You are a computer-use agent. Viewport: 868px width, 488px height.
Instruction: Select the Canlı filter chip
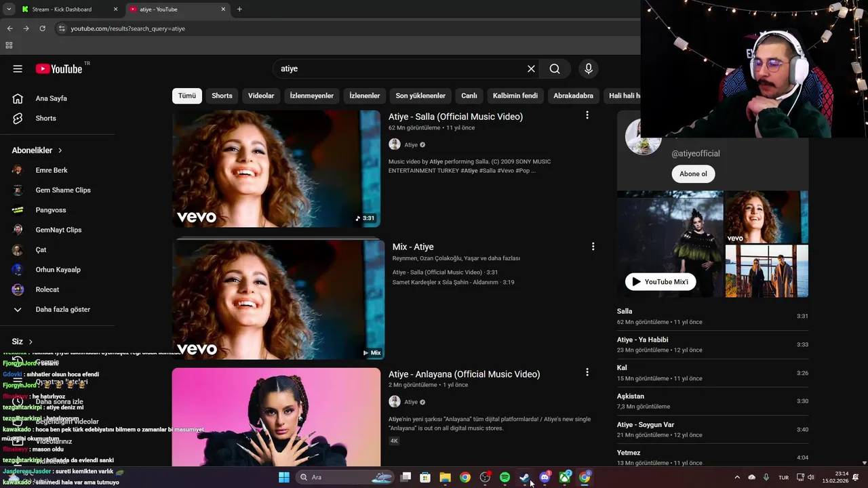click(x=469, y=96)
